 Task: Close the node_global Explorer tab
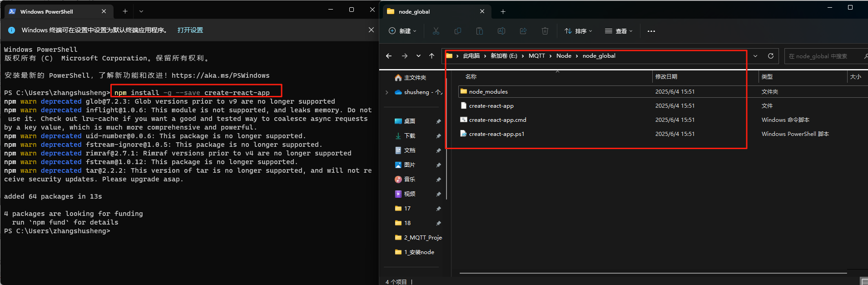[482, 11]
